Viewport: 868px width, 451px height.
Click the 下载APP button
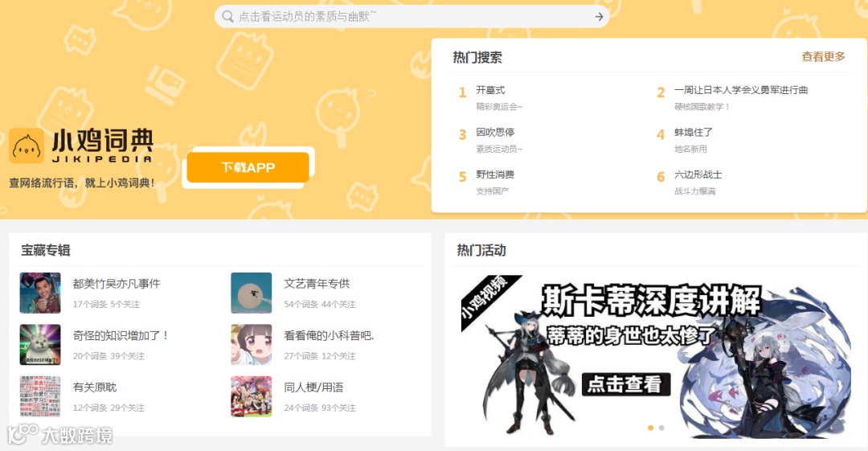(x=248, y=167)
